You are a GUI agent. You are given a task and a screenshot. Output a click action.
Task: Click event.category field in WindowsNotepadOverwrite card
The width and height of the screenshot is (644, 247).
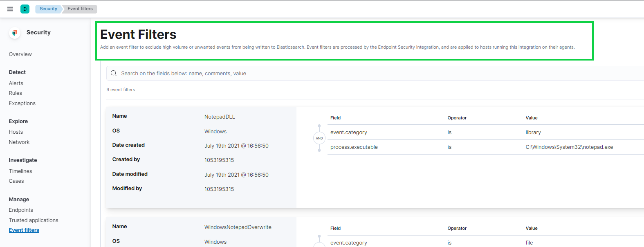pyautogui.click(x=349, y=243)
